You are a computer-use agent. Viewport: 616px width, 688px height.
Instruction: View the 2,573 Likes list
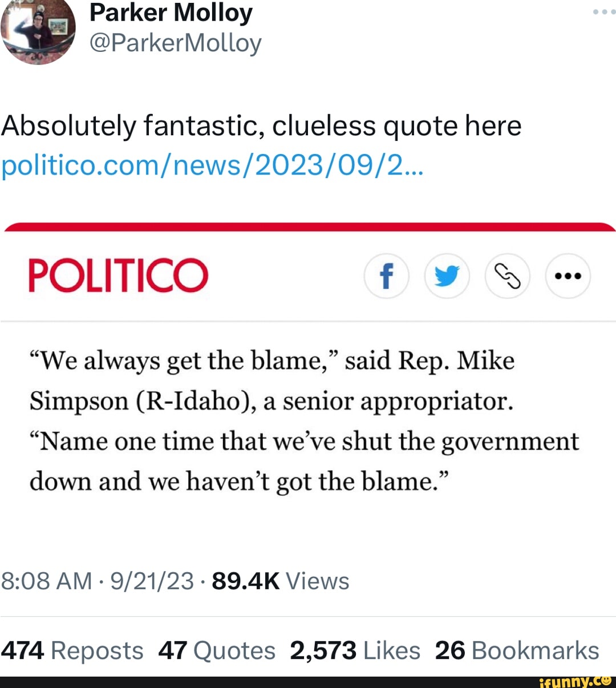click(x=355, y=650)
